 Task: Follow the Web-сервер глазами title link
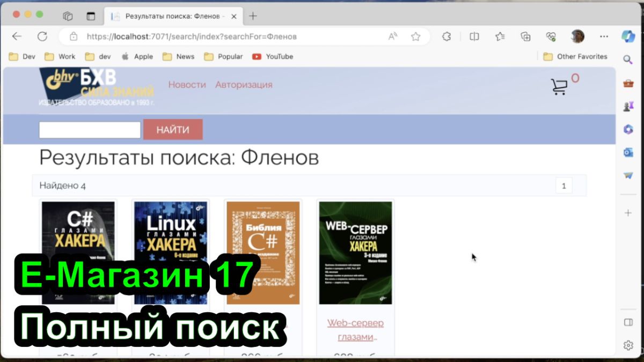pos(355,330)
